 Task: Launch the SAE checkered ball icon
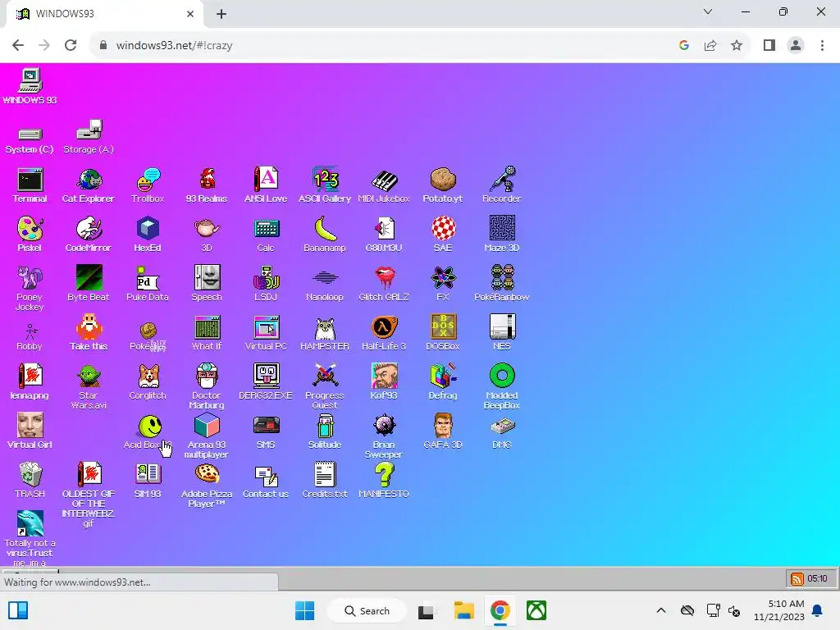(442, 235)
